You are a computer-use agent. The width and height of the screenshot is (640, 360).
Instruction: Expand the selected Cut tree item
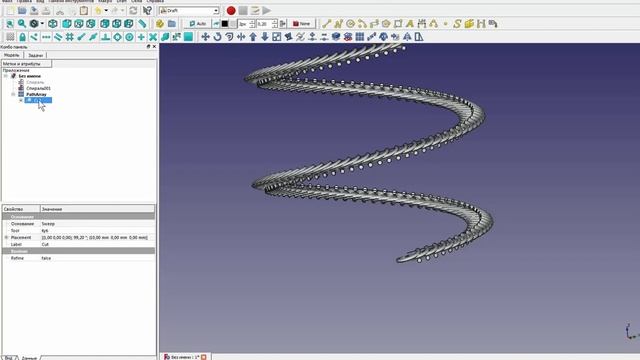point(21,100)
